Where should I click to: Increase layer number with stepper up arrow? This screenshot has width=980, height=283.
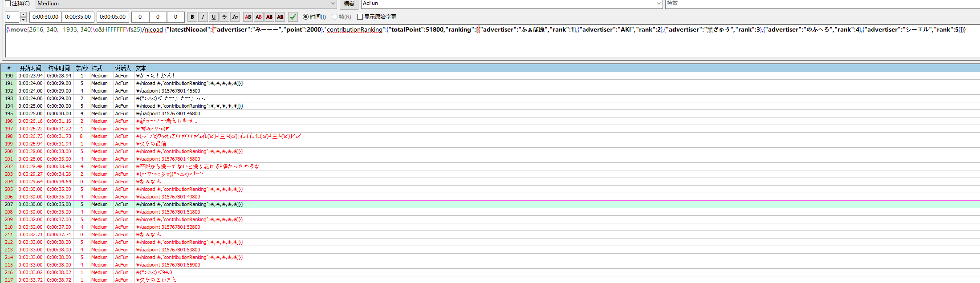click(23, 15)
